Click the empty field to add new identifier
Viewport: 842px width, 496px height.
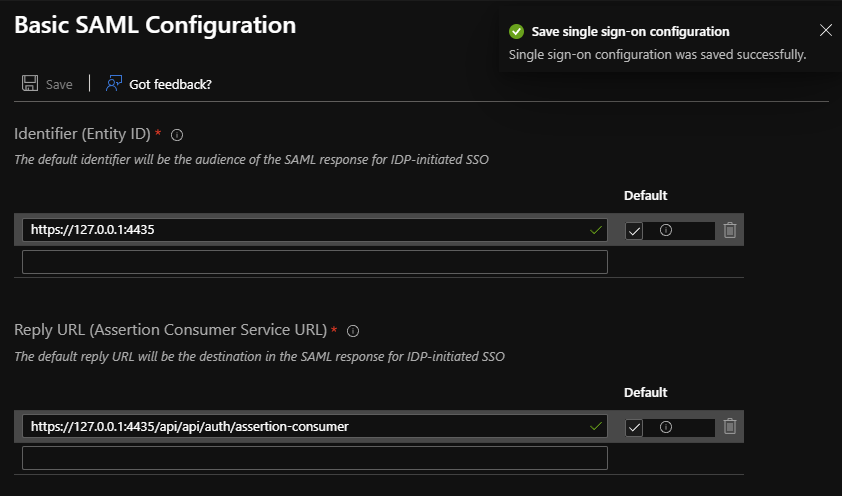[x=314, y=262]
